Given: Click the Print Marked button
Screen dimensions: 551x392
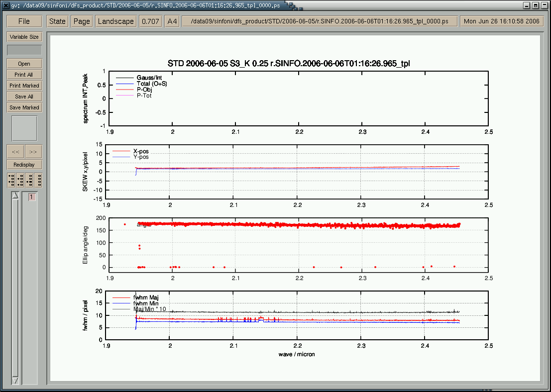Looking at the screenshot, I should (24, 86).
